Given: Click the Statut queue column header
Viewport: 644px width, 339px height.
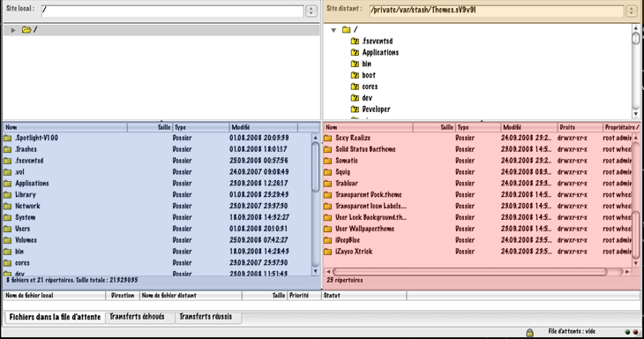Looking at the screenshot, I should coord(363,296).
